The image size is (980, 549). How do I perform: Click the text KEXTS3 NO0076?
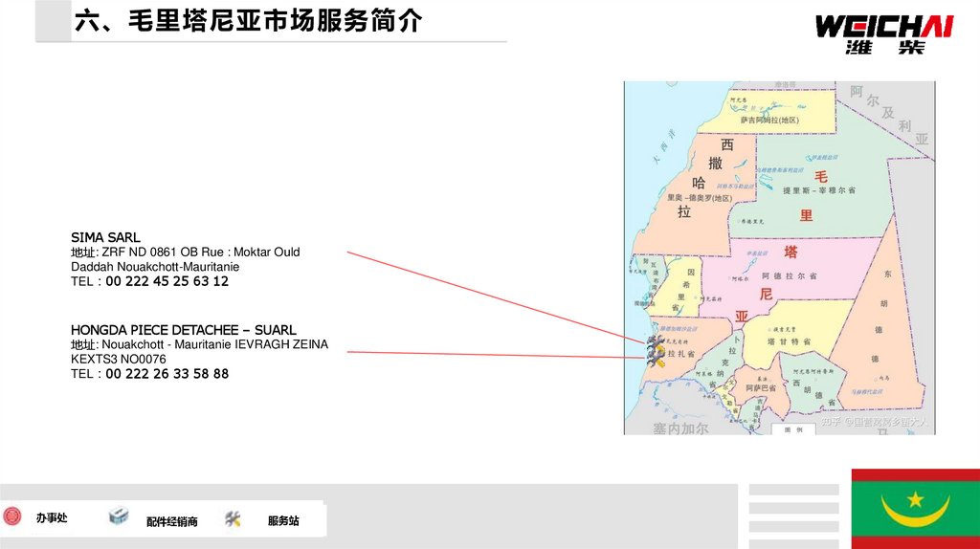pyautogui.click(x=118, y=359)
